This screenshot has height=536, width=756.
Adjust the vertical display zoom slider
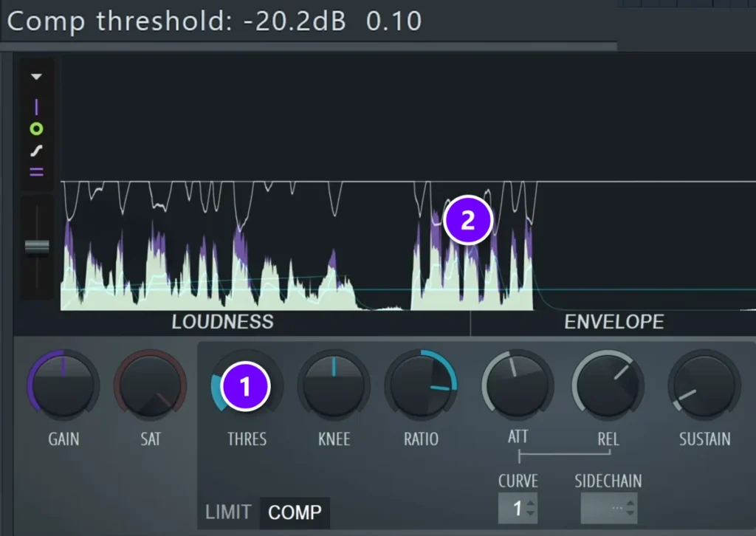[x=37, y=247]
